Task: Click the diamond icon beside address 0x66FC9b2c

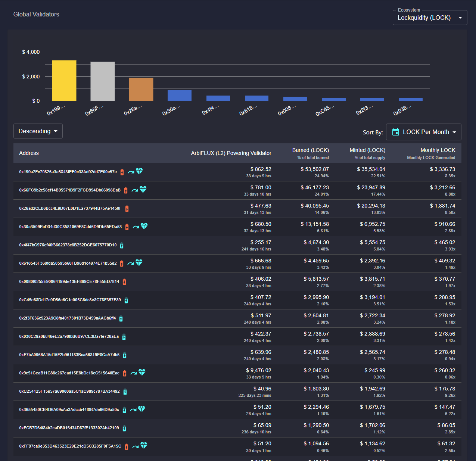Action: point(143,189)
